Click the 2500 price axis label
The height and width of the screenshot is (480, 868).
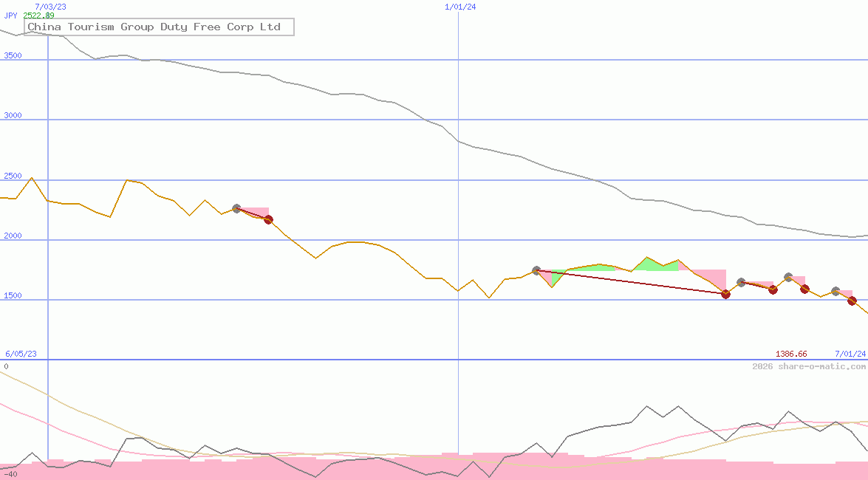(x=13, y=176)
